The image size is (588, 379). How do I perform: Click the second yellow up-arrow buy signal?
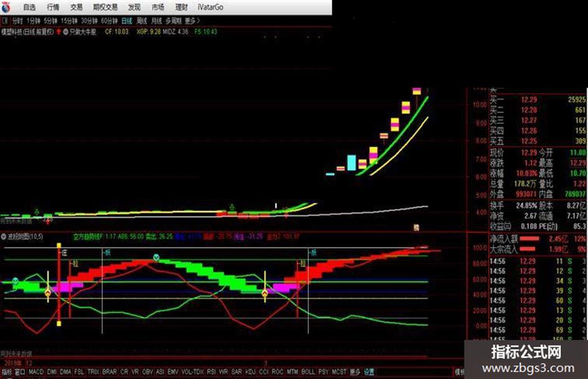tap(264, 294)
